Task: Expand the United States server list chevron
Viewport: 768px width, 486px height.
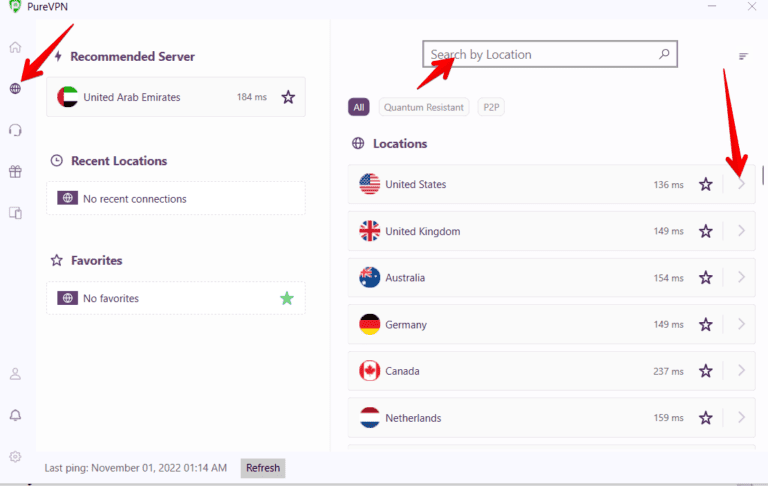Action: 741,184
